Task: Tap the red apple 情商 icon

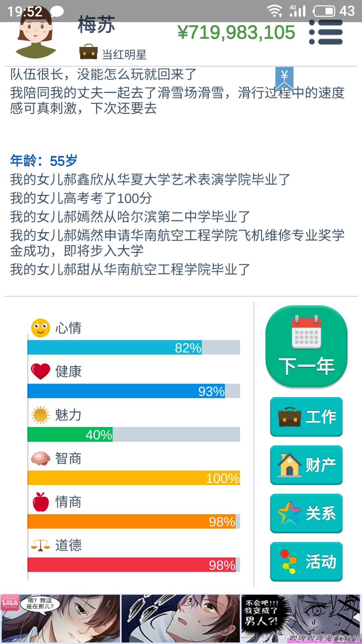Action: (41, 502)
